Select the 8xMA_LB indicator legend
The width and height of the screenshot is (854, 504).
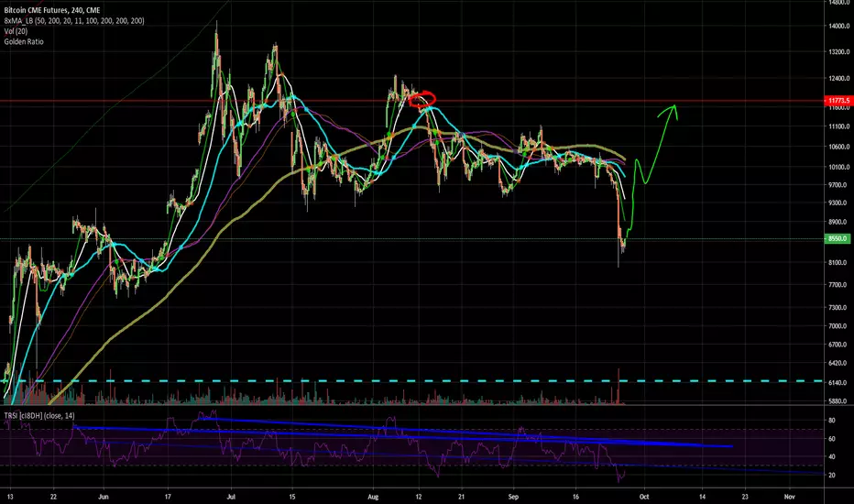pos(74,21)
